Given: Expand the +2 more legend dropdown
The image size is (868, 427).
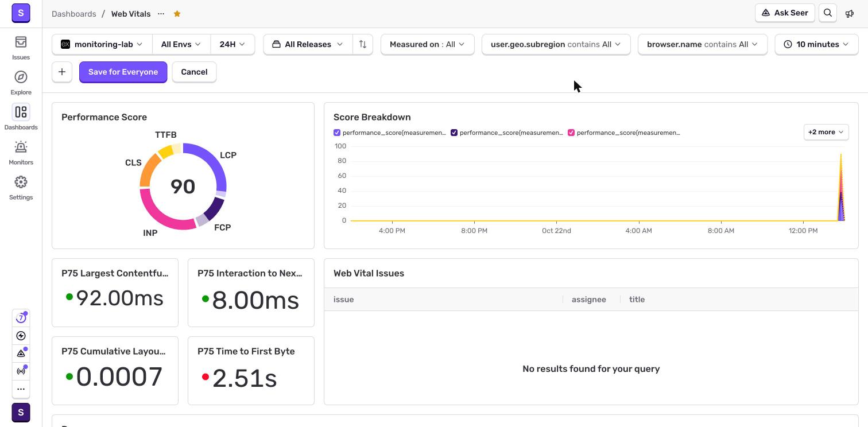Looking at the screenshot, I should pos(826,132).
